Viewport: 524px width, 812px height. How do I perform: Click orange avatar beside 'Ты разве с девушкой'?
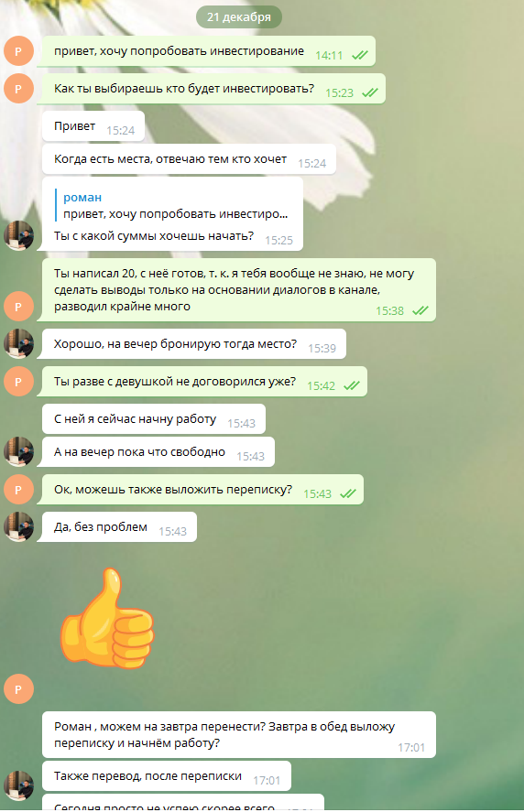18,382
